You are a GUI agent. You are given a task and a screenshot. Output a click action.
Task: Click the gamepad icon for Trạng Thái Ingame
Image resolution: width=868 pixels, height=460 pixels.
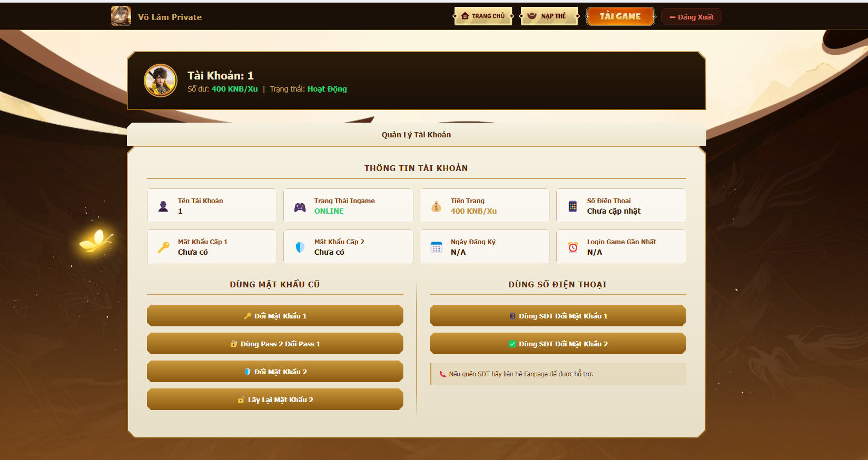[x=300, y=207]
